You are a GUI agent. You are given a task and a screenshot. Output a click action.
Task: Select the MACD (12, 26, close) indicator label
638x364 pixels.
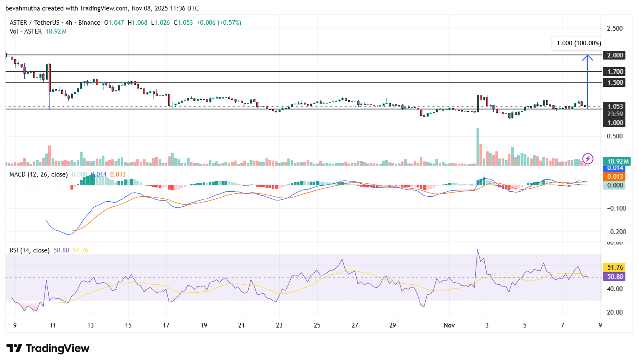coord(38,174)
